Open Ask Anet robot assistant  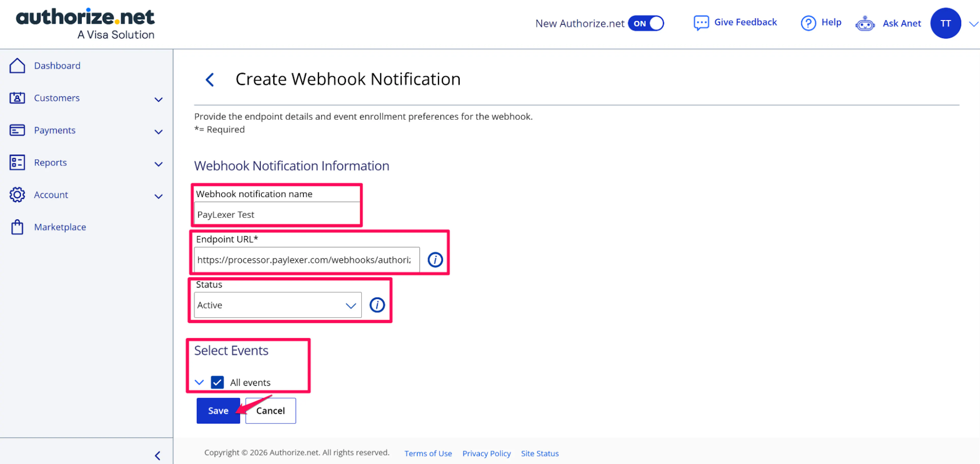(865, 23)
